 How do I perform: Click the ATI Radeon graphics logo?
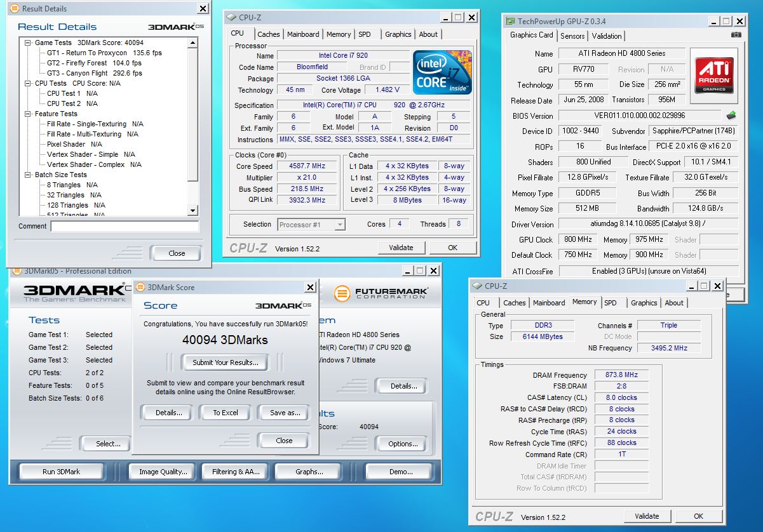click(x=713, y=75)
